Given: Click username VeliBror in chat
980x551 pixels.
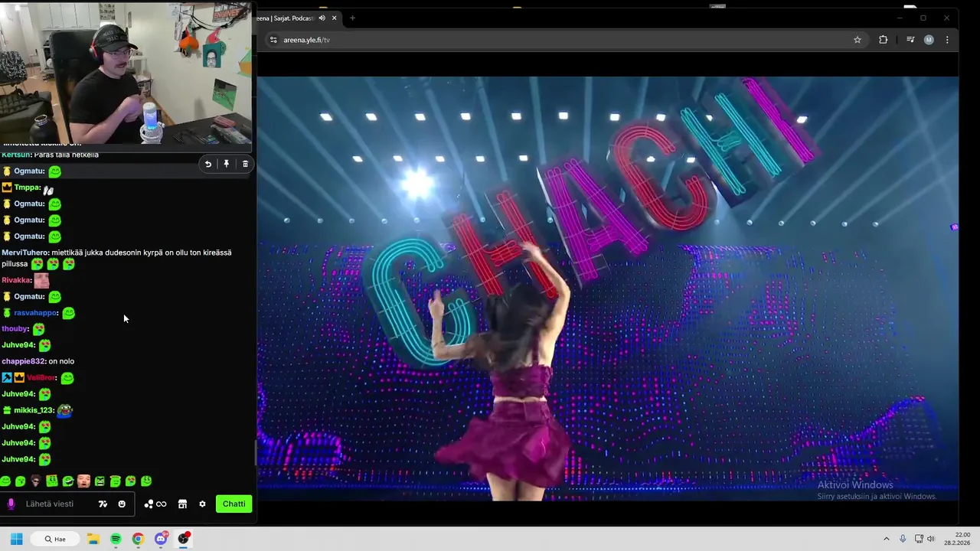Looking at the screenshot, I should click(x=41, y=378).
